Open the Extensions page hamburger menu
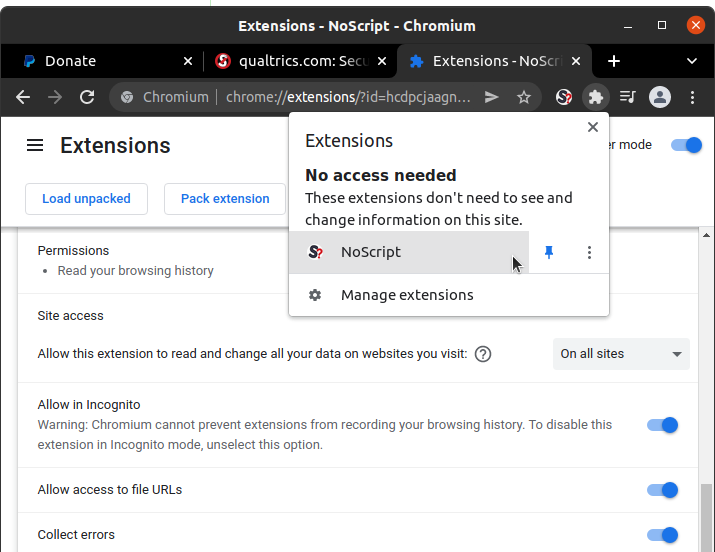This screenshot has width=715, height=552. (x=35, y=145)
